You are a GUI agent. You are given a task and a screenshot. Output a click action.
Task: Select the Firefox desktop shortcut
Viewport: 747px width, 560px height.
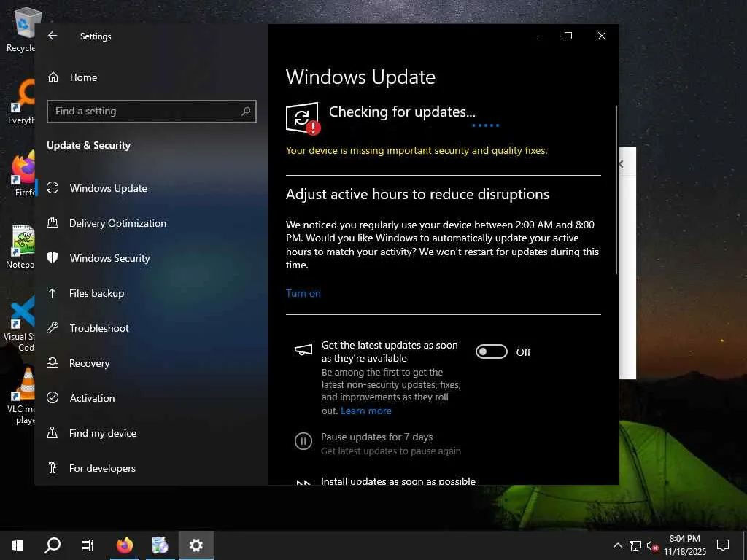click(24, 174)
